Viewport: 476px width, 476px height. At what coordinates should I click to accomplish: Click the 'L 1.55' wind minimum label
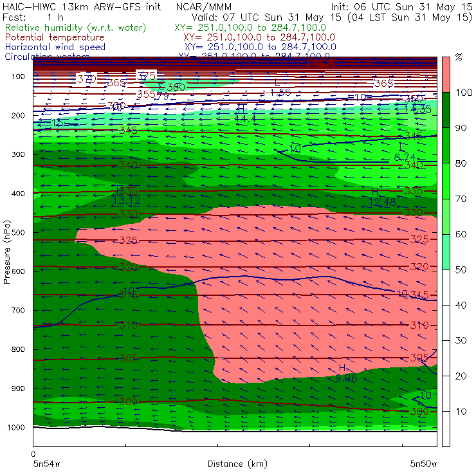(280, 87)
